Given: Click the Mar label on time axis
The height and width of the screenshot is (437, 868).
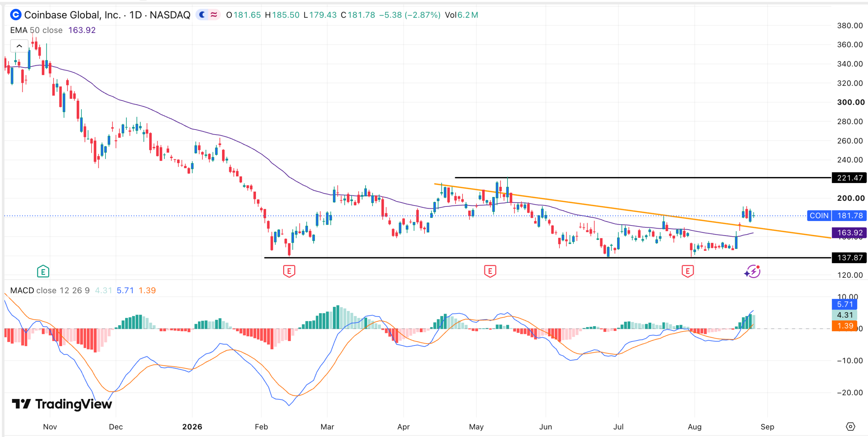Looking at the screenshot, I should coord(327,427).
